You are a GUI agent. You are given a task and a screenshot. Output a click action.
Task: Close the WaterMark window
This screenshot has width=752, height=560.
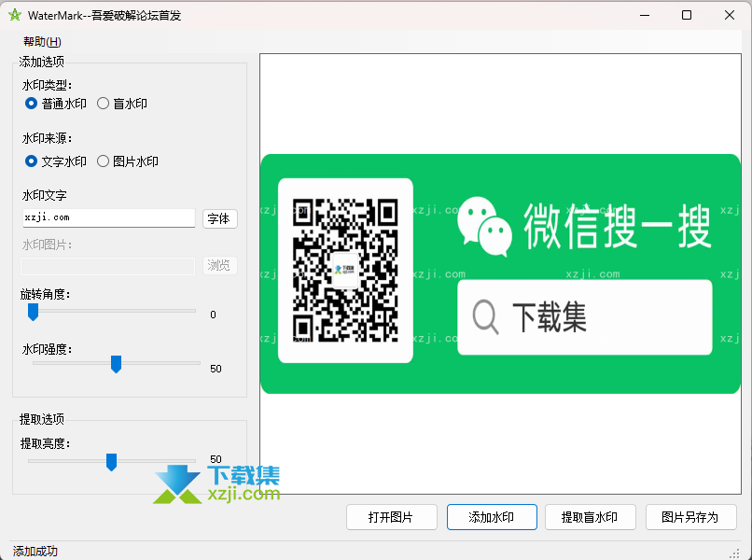730,15
